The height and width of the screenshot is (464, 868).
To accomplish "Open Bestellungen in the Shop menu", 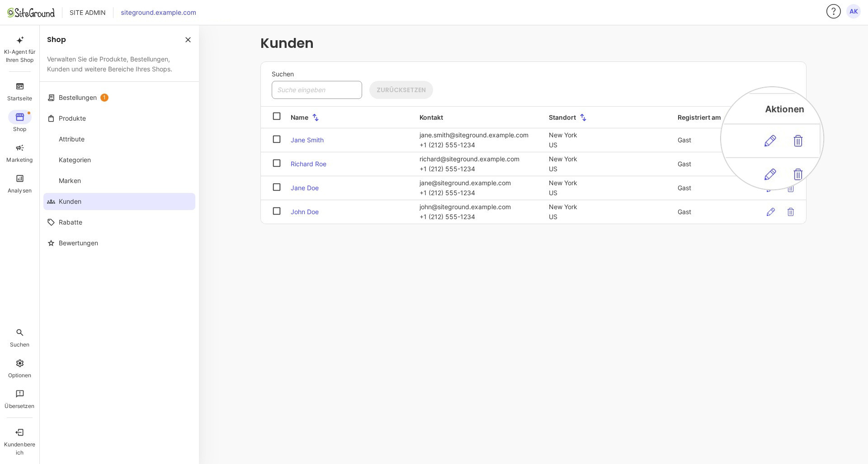I will click(119, 98).
